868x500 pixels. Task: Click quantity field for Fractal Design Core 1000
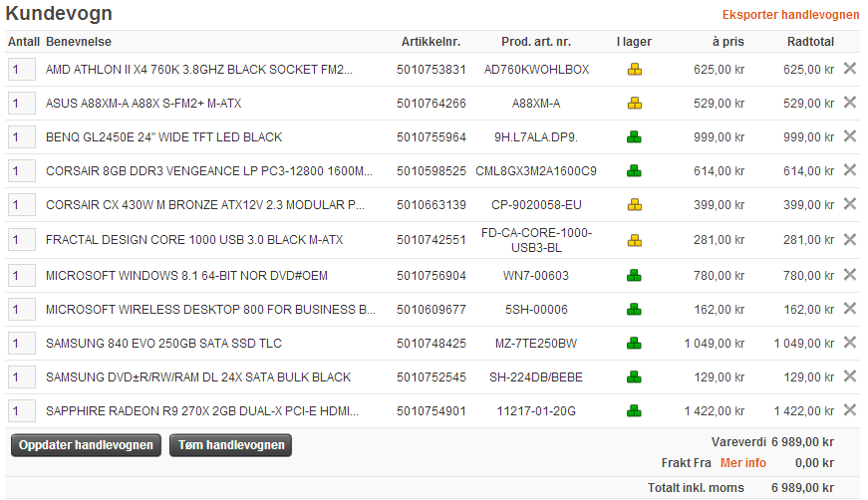(x=22, y=240)
